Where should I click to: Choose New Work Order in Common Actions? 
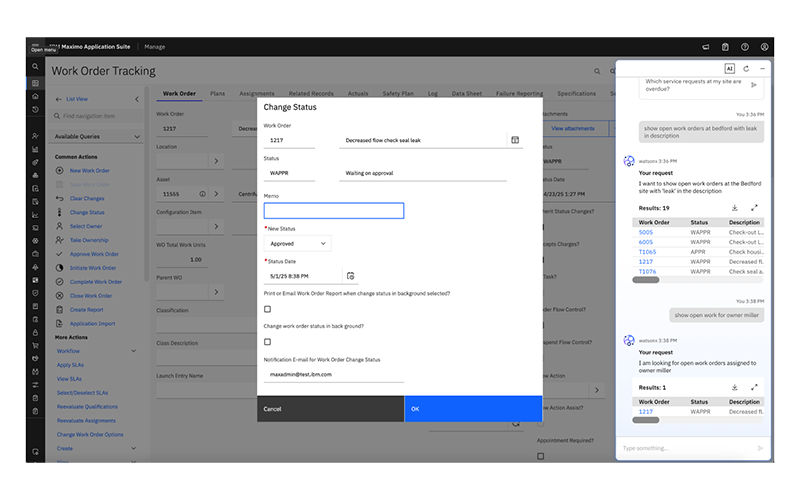click(90, 171)
